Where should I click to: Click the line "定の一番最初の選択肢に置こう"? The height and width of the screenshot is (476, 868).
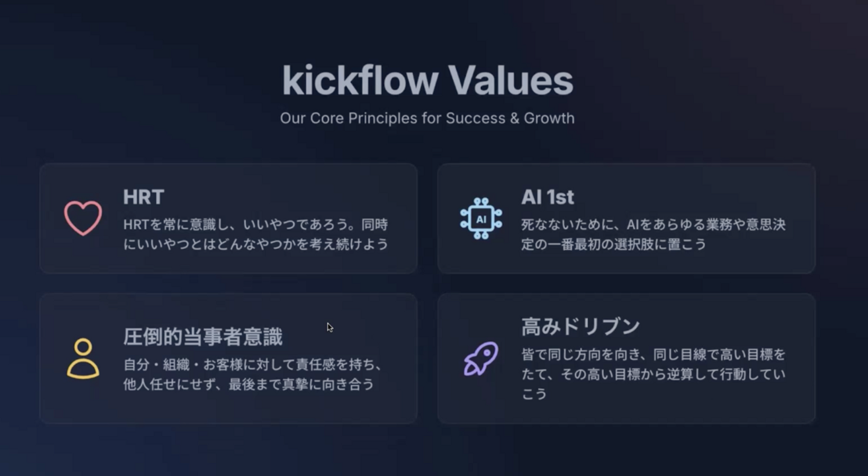614,244
